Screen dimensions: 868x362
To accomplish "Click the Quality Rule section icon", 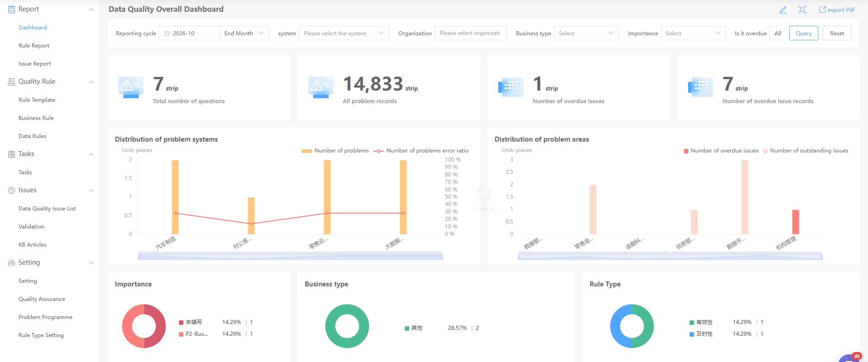I will tap(11, 81).
